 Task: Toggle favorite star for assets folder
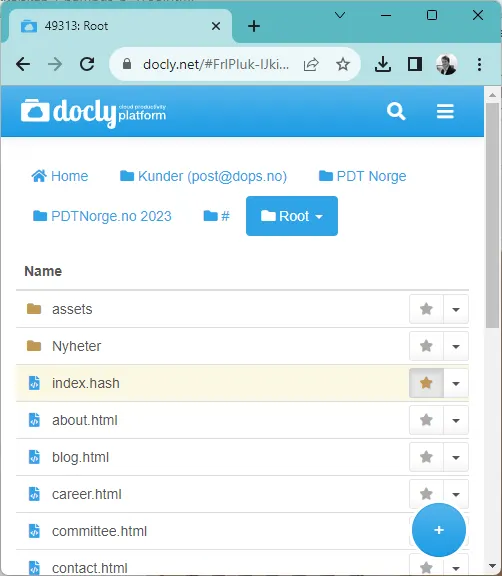click(x=426, y=309)
